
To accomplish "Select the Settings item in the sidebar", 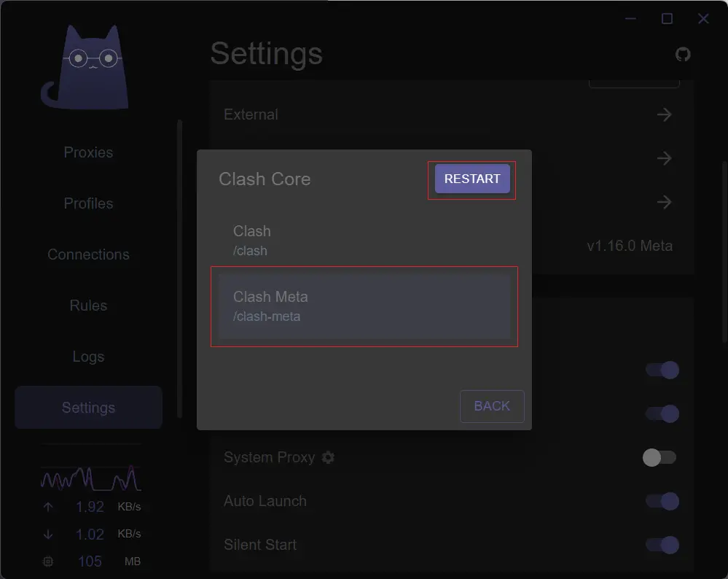I will point(88,408).
